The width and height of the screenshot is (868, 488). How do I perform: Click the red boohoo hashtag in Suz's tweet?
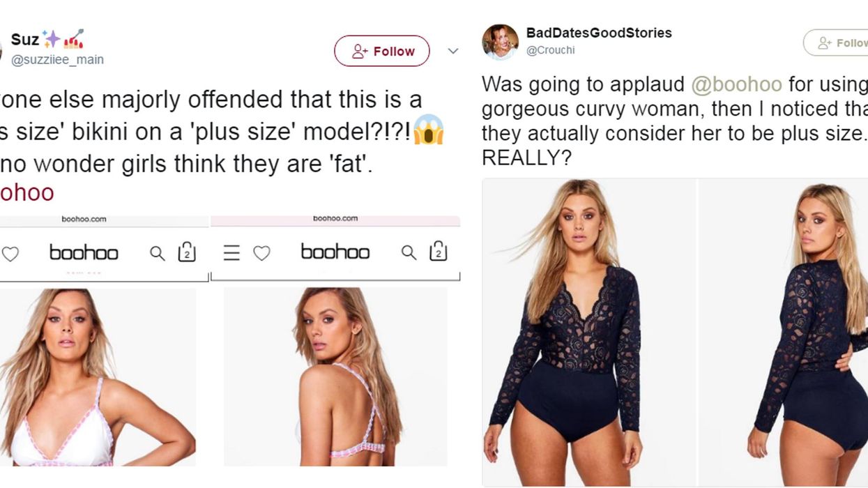26,192
